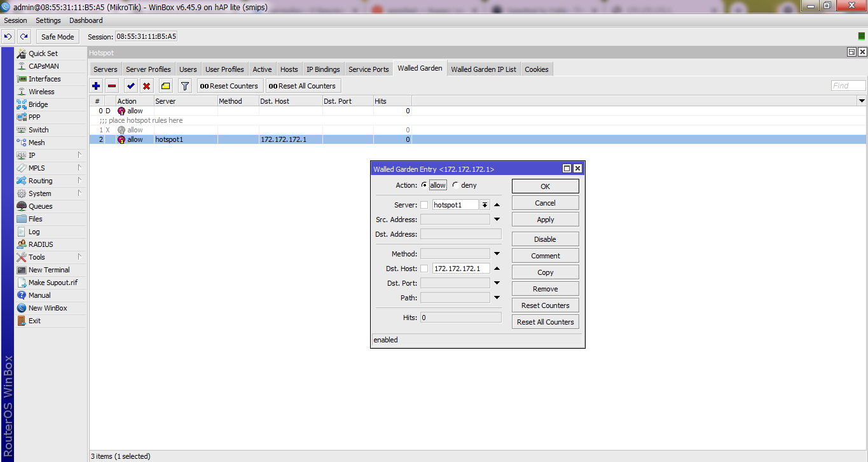Toggle the Dst. Host negate checkbox
This screenshot has height=462, width=868.
[424, 269]
